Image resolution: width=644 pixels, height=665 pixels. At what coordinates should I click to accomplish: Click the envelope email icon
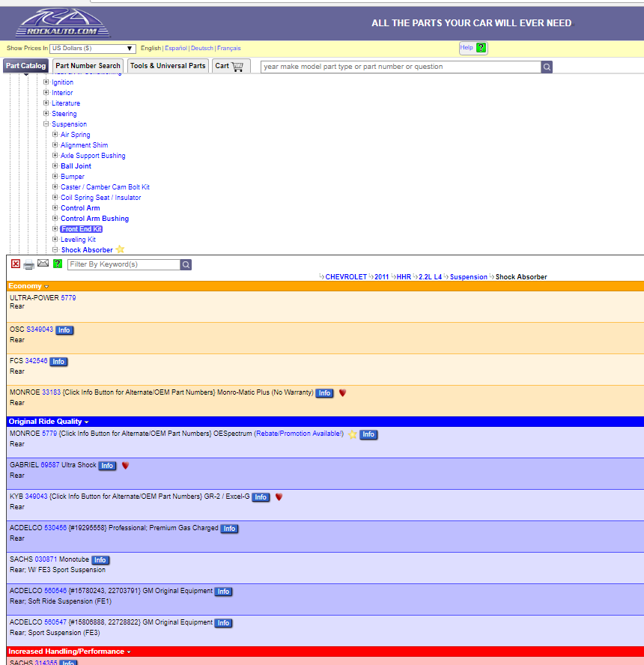tap(43, 264)
